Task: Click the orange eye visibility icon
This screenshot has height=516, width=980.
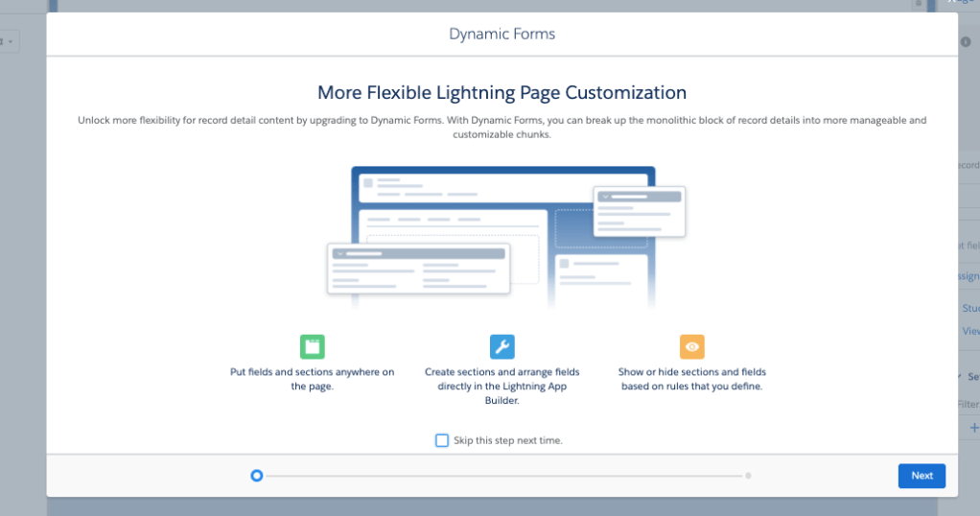Action: pyautogui.click(x=691, y=346)
